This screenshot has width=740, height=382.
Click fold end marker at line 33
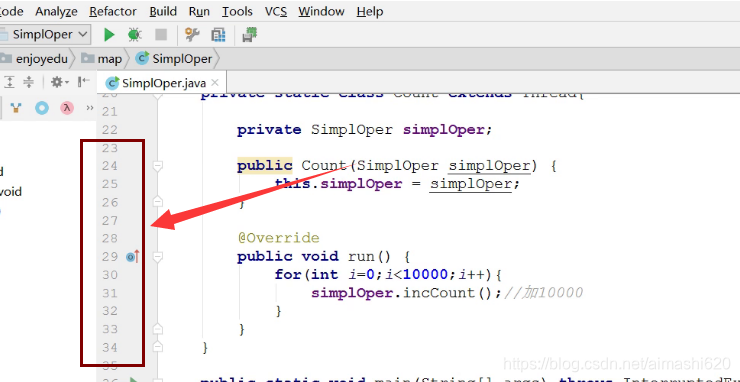158,329
